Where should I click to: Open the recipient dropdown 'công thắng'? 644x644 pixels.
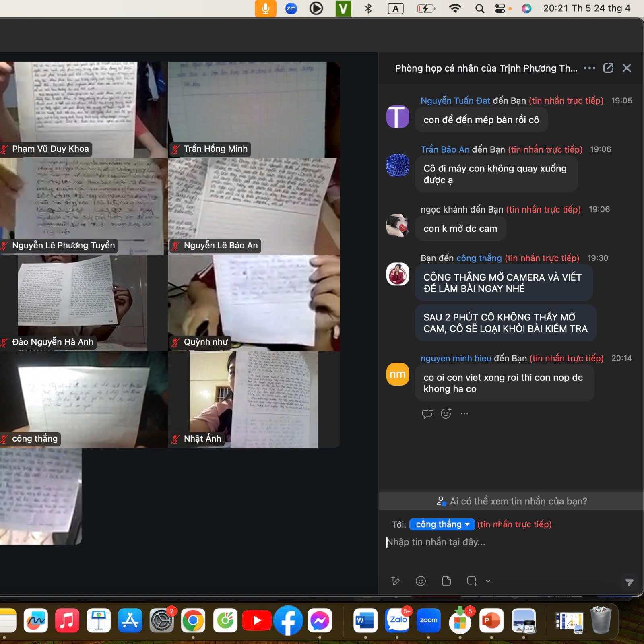[x=442, y=524]
